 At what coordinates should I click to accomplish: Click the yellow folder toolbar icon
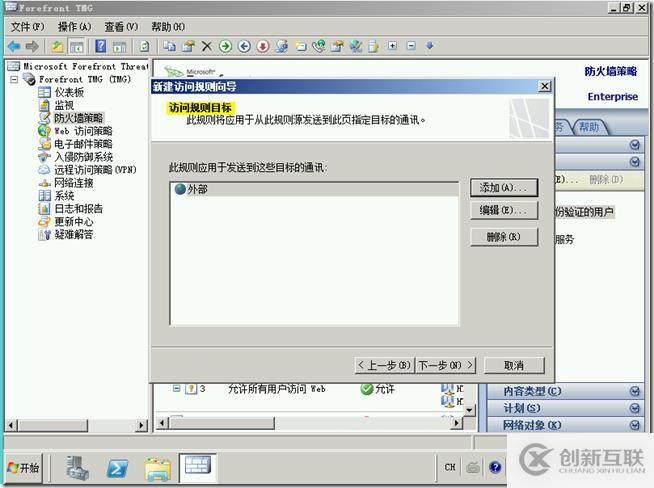[x=301, y=46]
